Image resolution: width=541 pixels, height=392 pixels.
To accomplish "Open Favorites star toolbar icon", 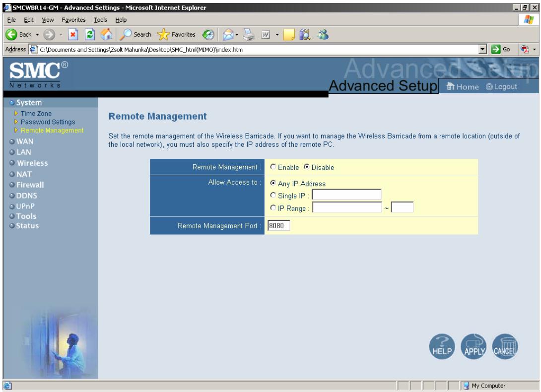I will (163, 35).
